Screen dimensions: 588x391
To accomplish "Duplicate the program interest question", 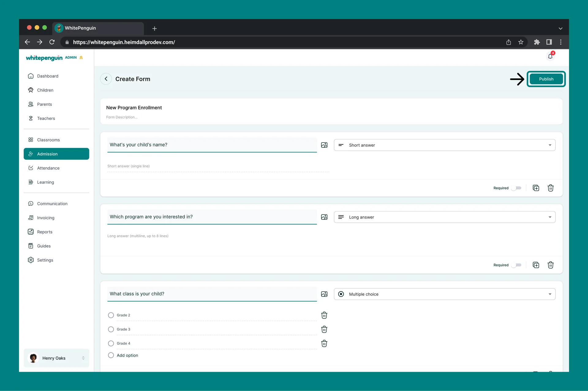I will [536, 265].
